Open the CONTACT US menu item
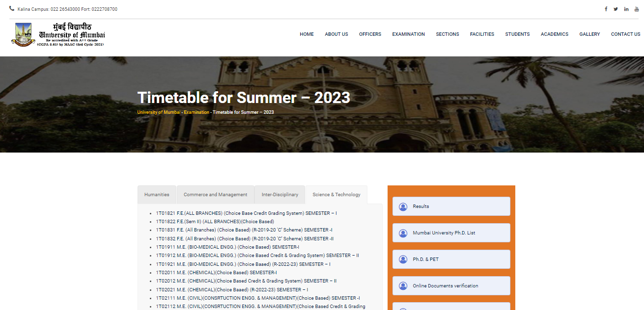Screen dimensions: 644x310 626,34
